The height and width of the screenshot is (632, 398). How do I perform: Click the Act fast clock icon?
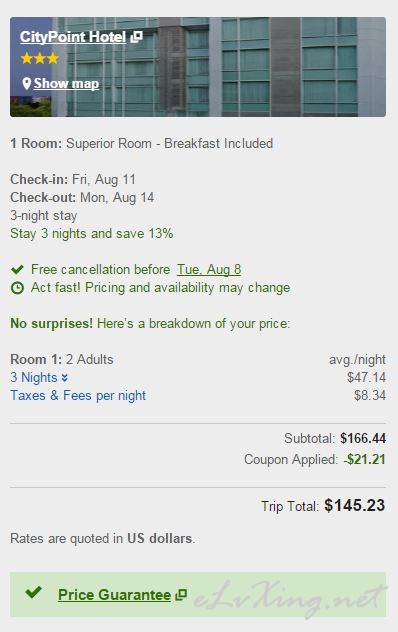17,288
